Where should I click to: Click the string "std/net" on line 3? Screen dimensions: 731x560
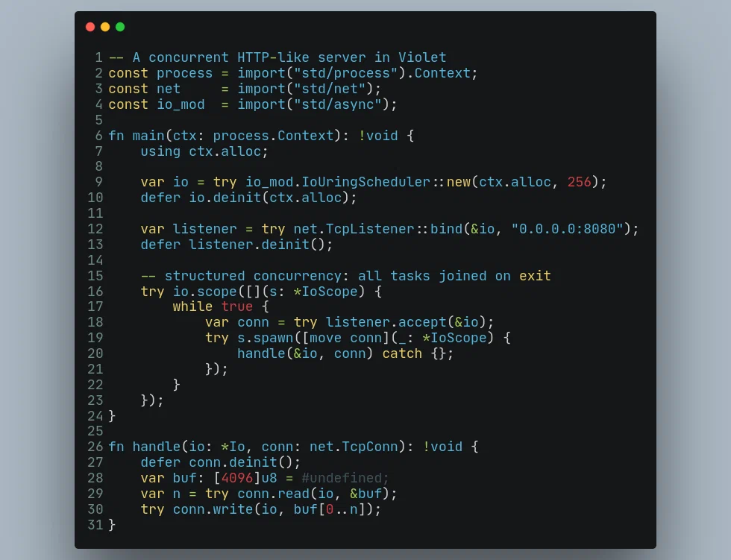tap(330, 89)
